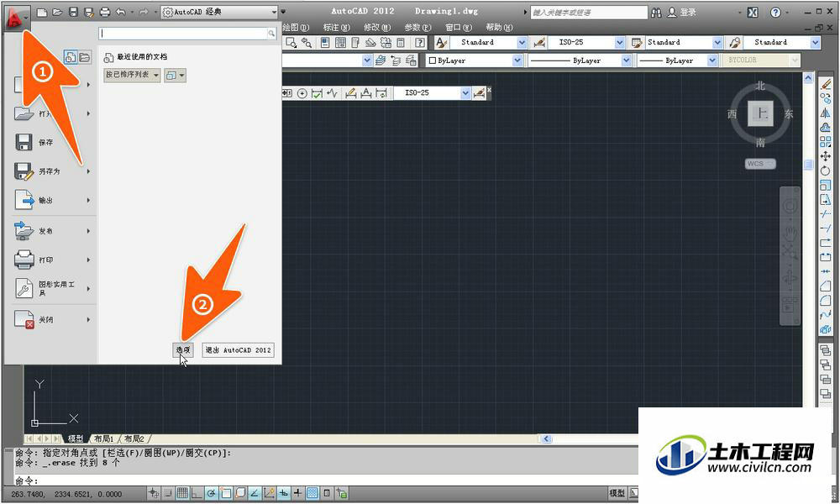Toggle object snap in status bar

coord(225,493)
